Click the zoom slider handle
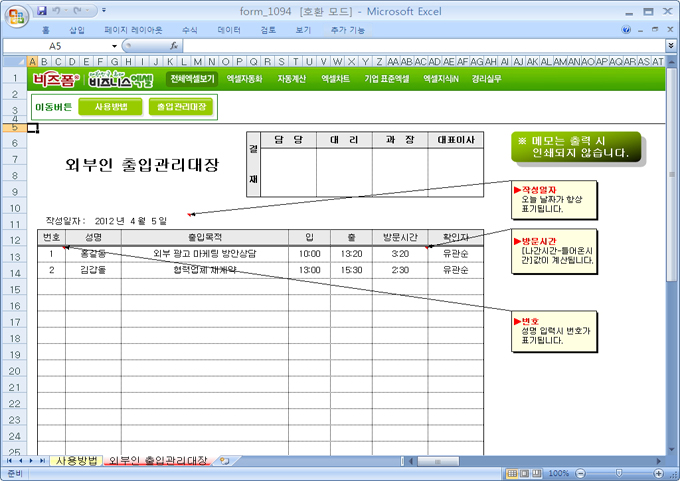 [x=619, y=473]
